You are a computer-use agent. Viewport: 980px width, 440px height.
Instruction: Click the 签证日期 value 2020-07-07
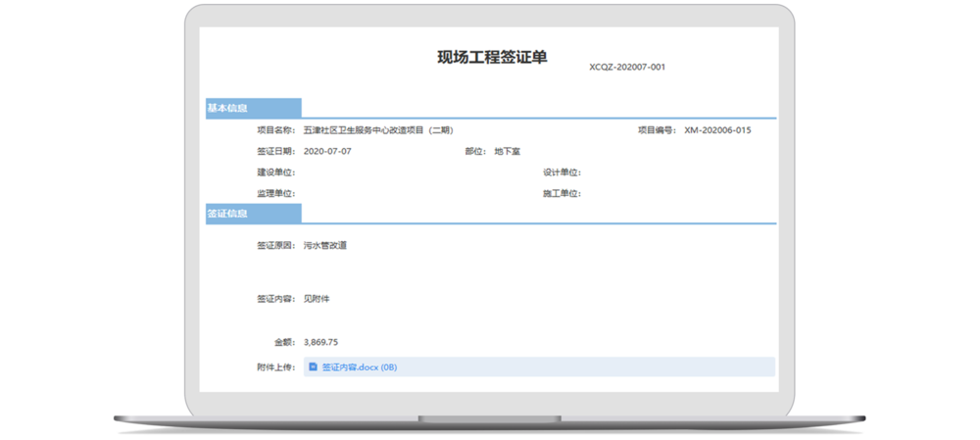click(327, 152)
